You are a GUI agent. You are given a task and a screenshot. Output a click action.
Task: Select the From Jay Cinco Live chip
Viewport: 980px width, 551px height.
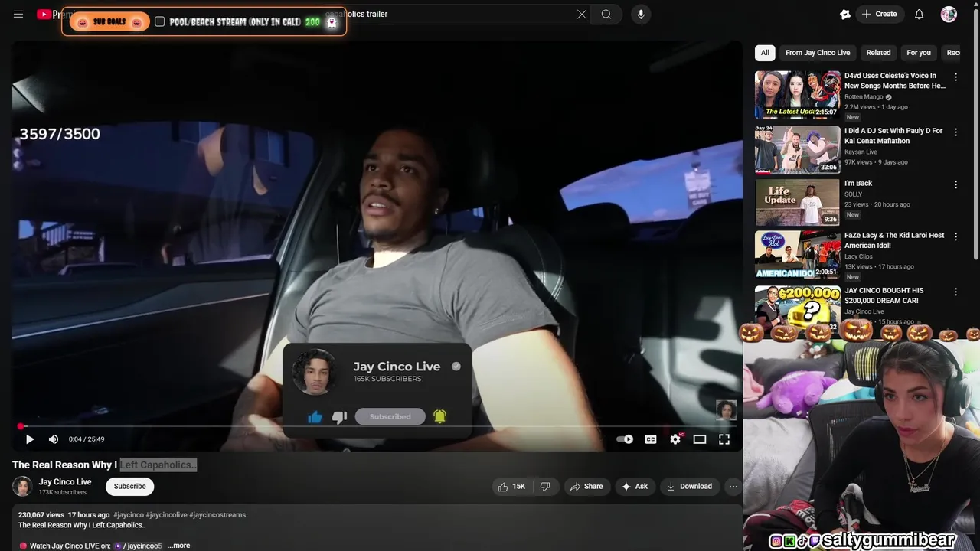pos(818,53)
